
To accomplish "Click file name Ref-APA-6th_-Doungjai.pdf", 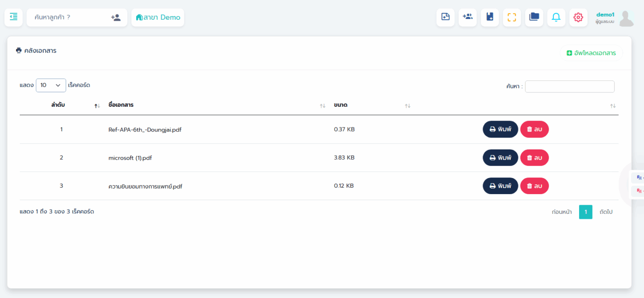I will pyautogui.click(x=145, y=130).
